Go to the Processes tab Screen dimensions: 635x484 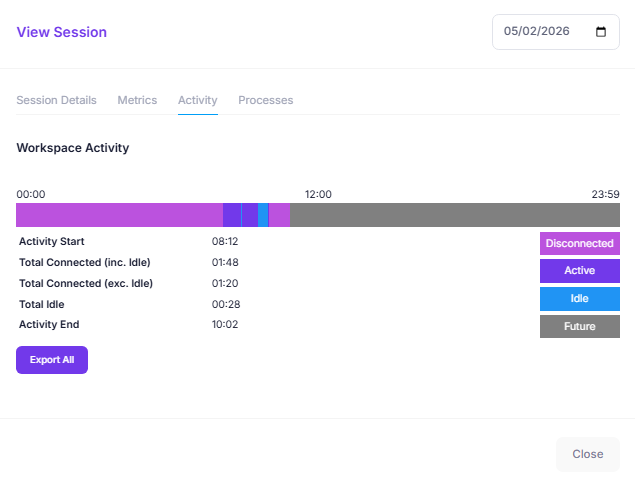pyautogui.click(x=265, y=100)
